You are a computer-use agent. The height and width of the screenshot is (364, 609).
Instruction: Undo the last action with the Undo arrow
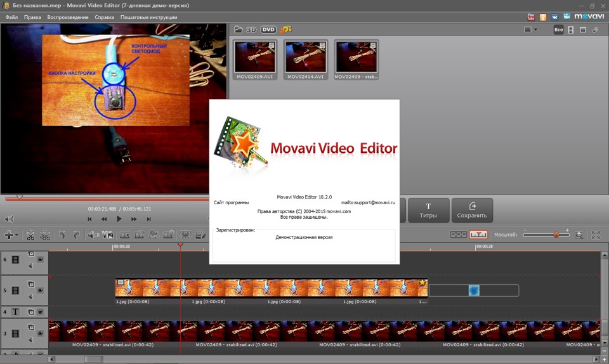point(62,235)
